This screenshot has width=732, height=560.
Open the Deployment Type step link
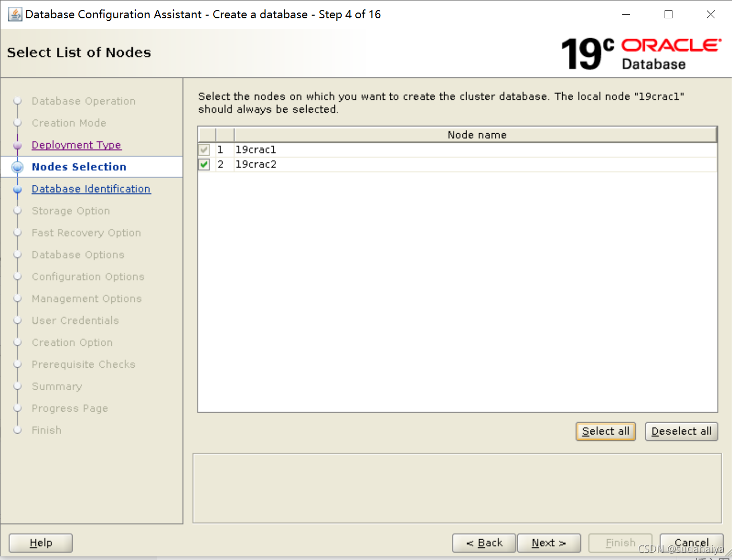click(x=76, y=145)
